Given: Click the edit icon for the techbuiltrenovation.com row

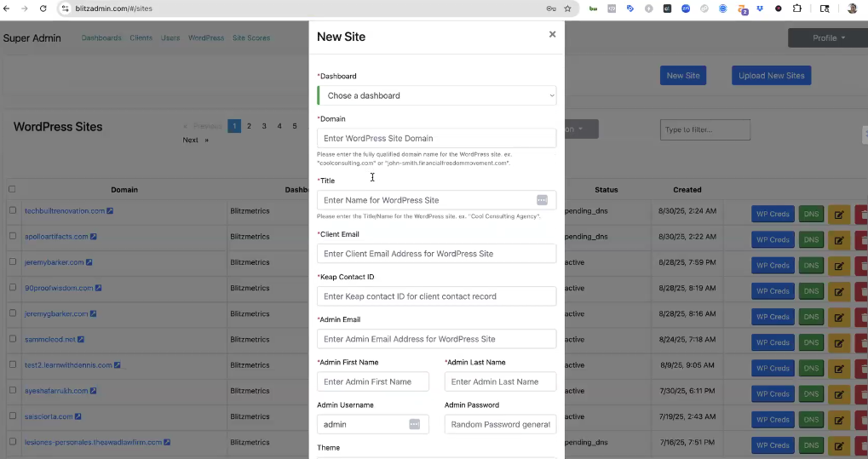Looking at the screenshot, I should 839,215.
